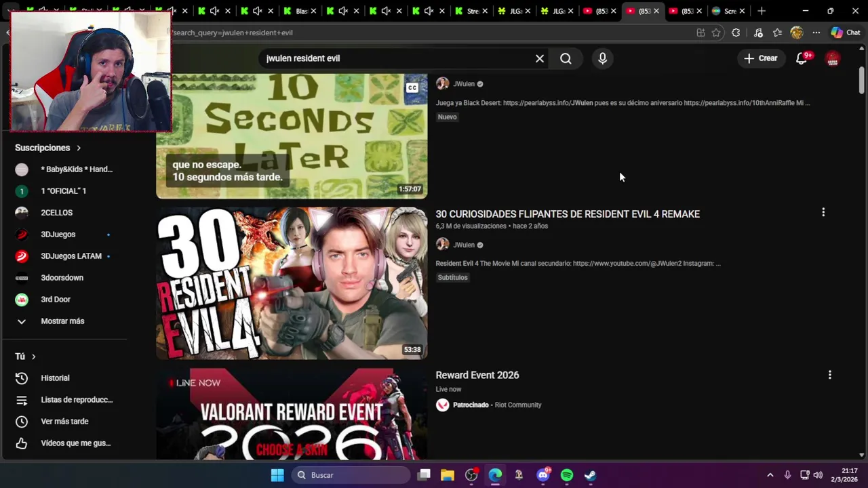Screen dimensions: 868x488
Task: Open Videos que me gustan
Action: pyautogui.click(x=64, y=443)
